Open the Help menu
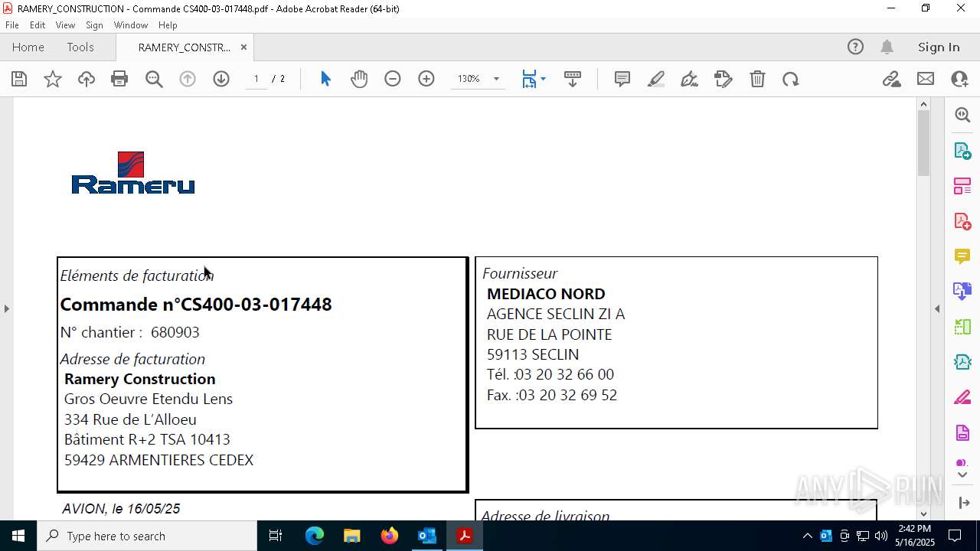 (x=168, y=25)
